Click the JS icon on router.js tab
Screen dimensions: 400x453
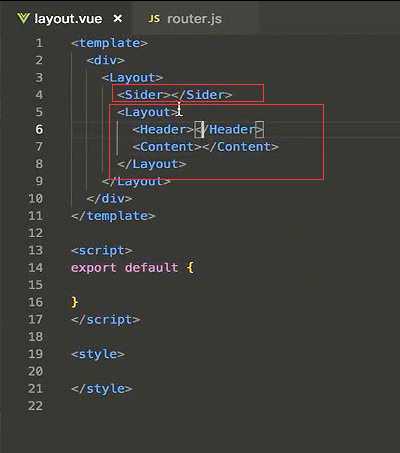pyautogui.click(x=154, y=19)
